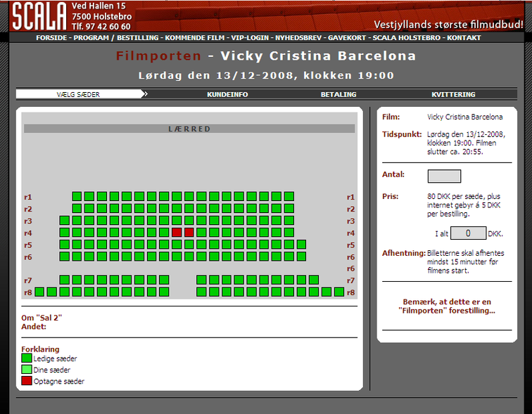Select the rightmost seat in row r7
The height and width of the screenshot is (414, 532).
point(314,280)
